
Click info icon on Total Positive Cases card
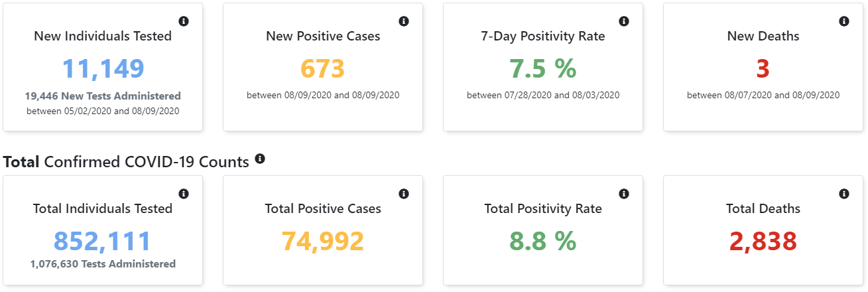pos(404,194)
